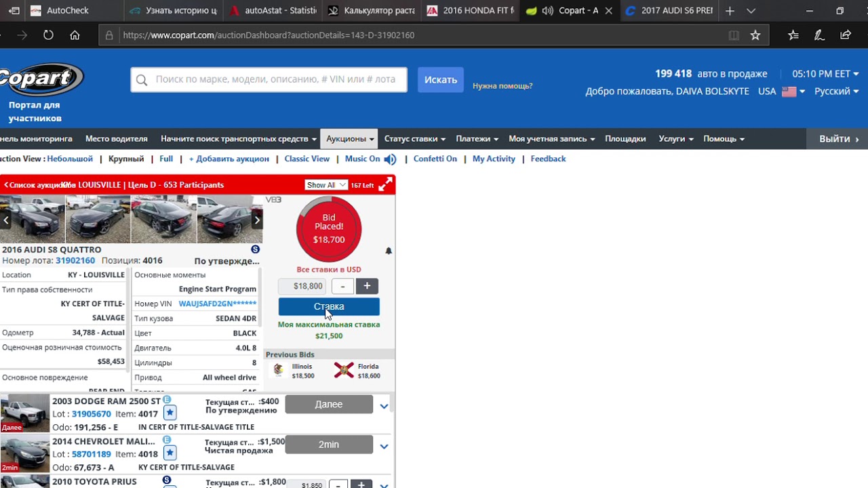Open Помощь dropdown menu
868x488 pixels.
pyautogui.click(x=724, y=139)
